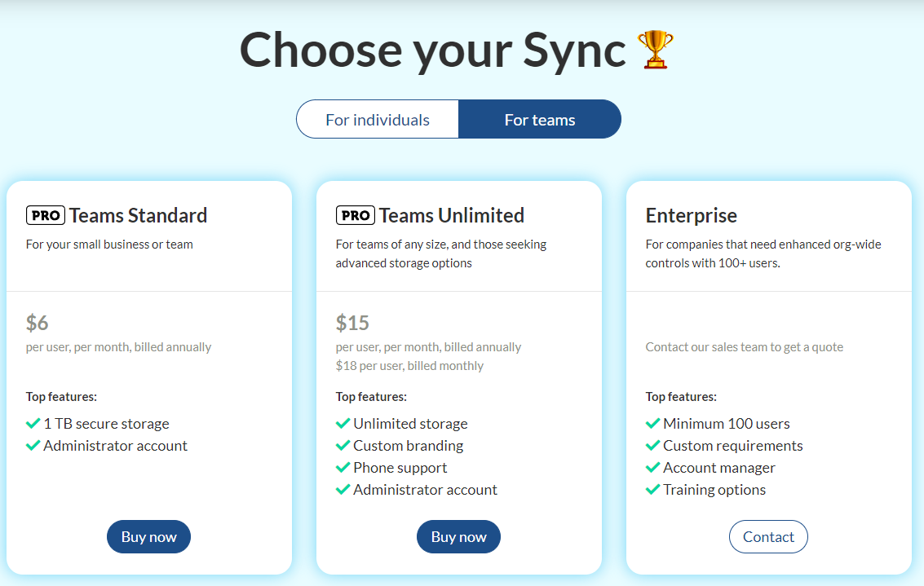Screen dimensions: 924x586
Task: Click the checkmark next to Account manager
Action: (653, 467)
